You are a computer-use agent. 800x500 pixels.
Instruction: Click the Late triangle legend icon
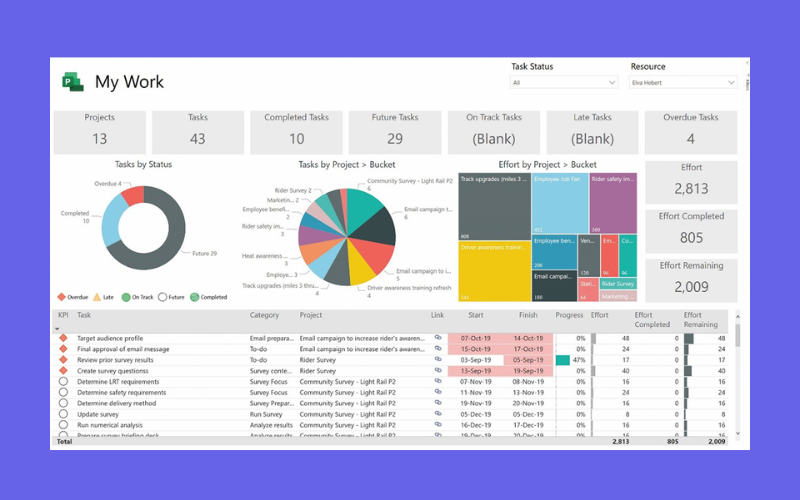tap(98, 297)
